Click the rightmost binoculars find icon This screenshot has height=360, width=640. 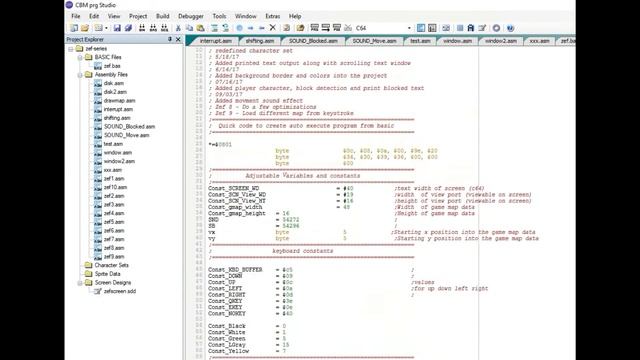[x=164, y=28]
